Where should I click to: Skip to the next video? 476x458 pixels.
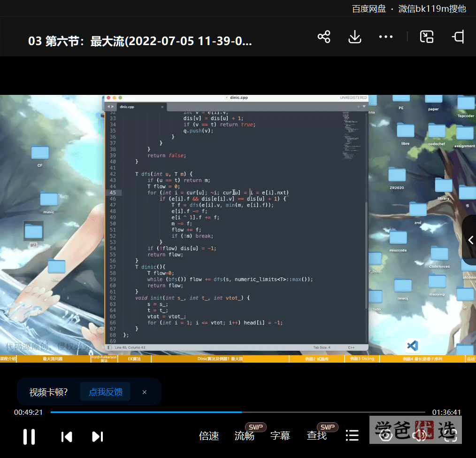98,437
